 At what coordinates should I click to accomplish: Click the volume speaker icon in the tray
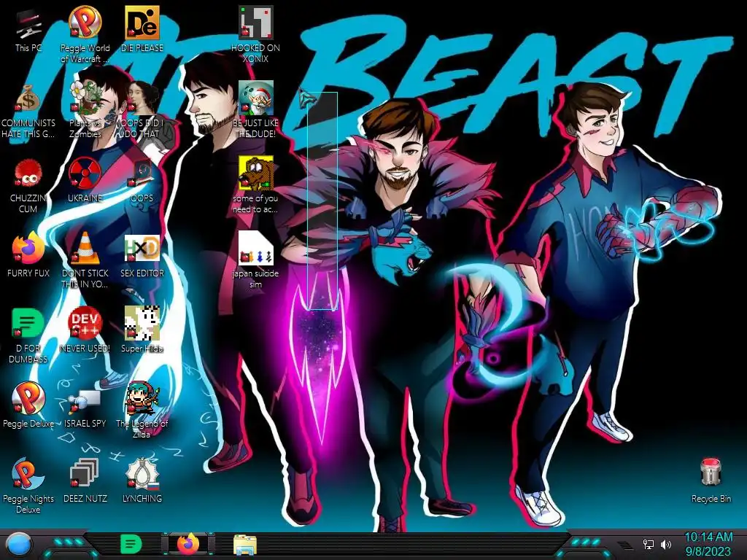tap(666, 544)
